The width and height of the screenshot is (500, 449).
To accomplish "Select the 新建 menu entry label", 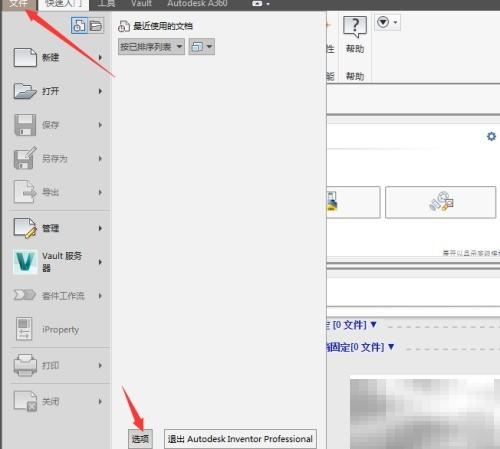I will pyautogui.click(x=50, y=57).
